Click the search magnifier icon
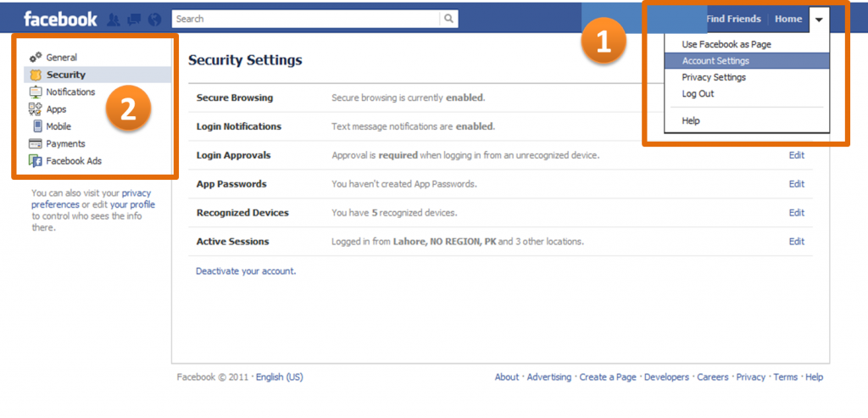Viewport: 868px width, 418px height. tap(449, 19)
